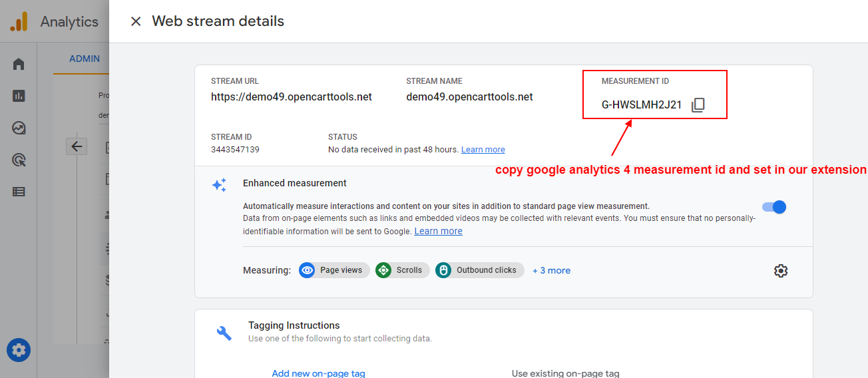
Task: Open Configure table icon in sidebar
Action: 19,192
